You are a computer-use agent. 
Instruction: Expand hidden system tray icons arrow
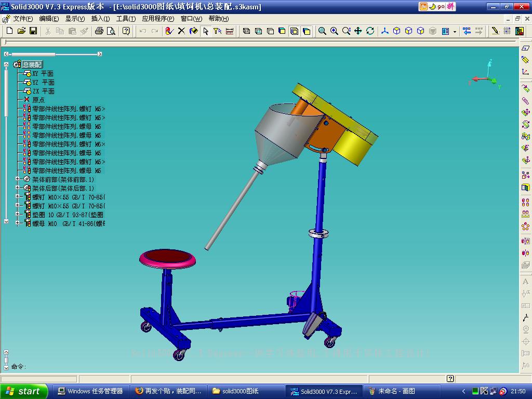[464, 392]
